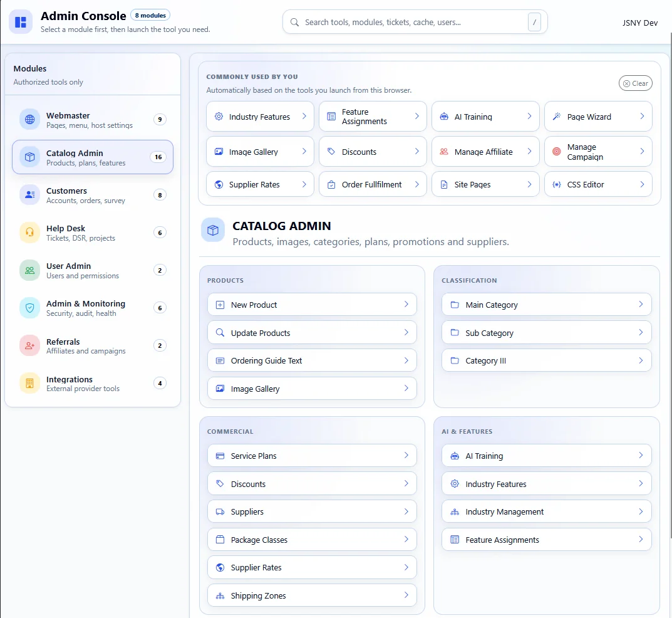672x618 pixels.
Task: Click the Integrations building icon
Action: pos(29,383)
